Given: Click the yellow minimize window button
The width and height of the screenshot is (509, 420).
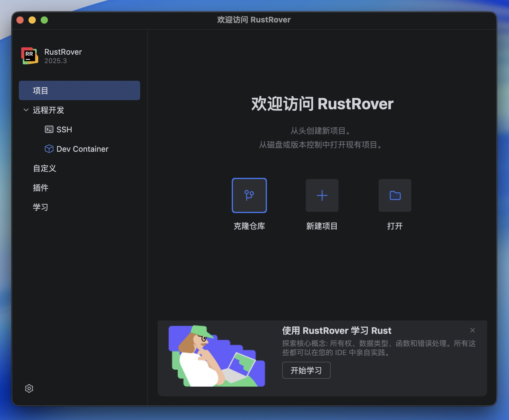Looking at the screenshot, I should (x=32, y=20).
